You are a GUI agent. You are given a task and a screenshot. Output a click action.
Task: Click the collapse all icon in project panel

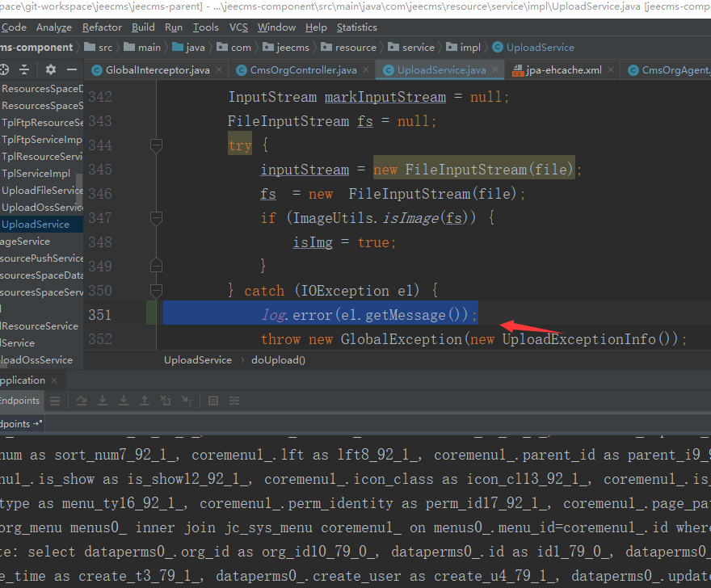click(24, 69)
